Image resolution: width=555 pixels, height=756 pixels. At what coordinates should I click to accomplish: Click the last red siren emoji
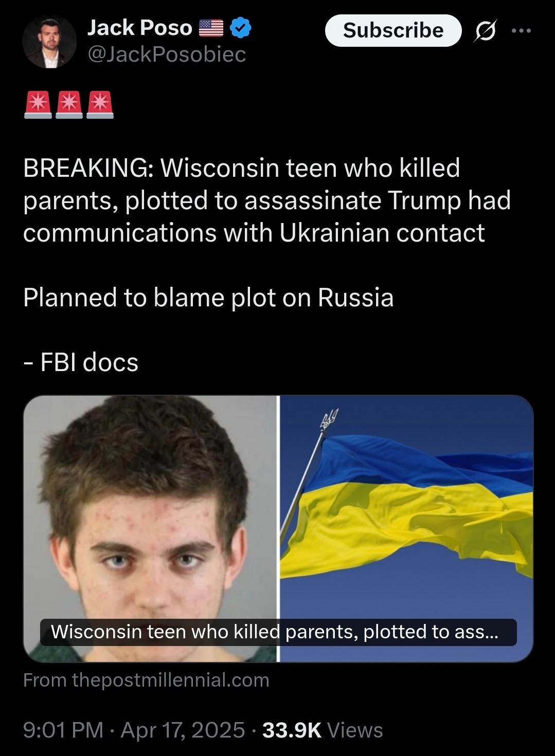(100, 105)
